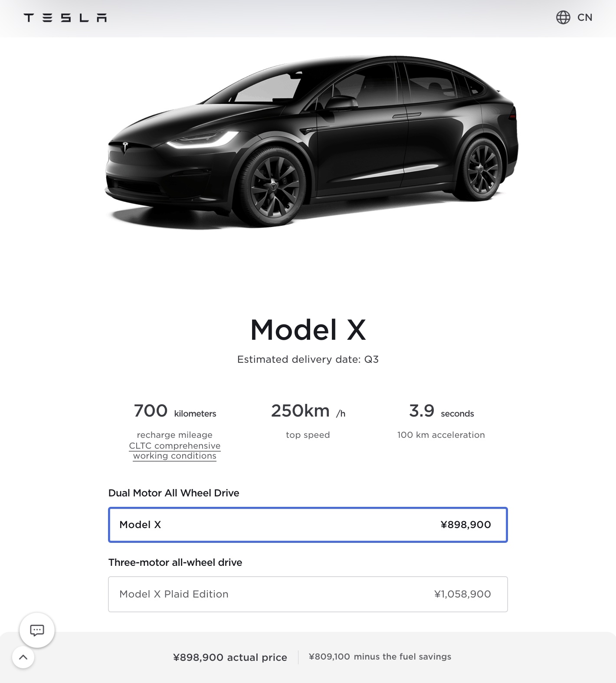Image resolution: width=616 pixels, height=683 pixels.
Task: Select the Model X ¥898,900 option
Action: tap(308, 525)
